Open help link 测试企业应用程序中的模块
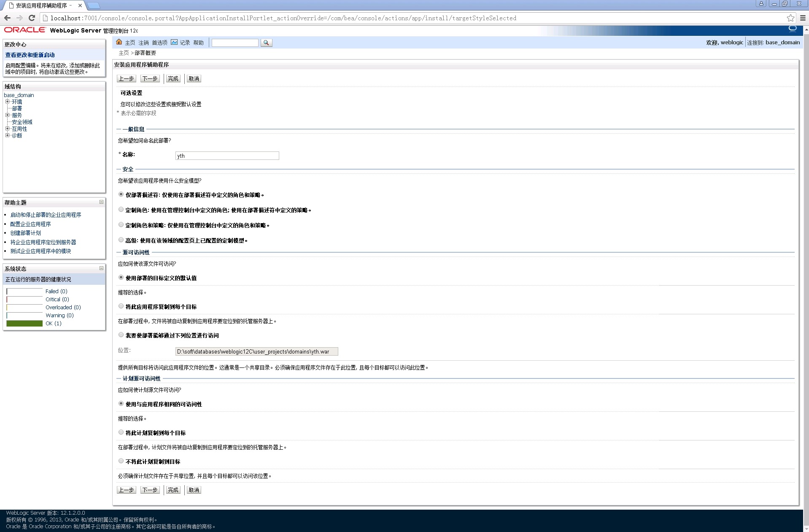The width and height of the screenshot is (809, 532). (x=40, y=251)
